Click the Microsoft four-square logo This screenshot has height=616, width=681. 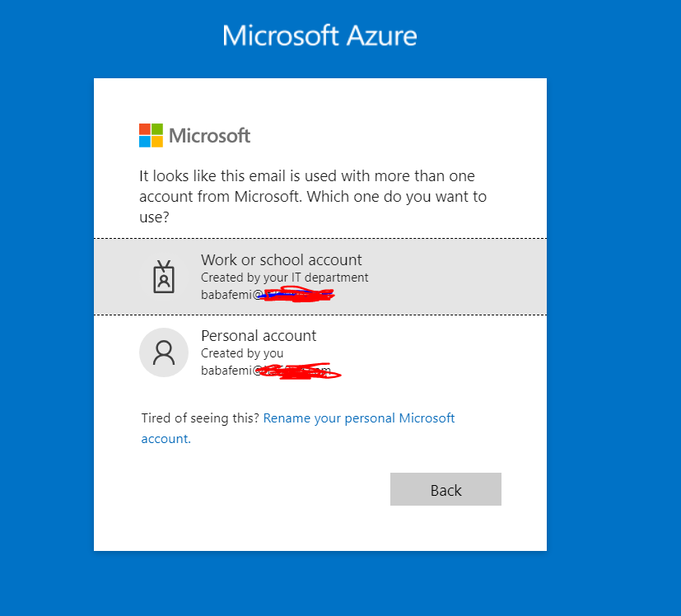click(x=151, y=135)
